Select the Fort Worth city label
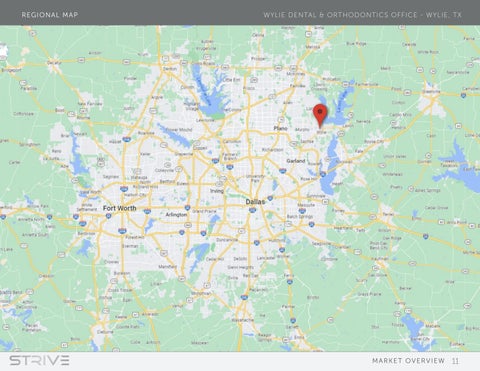Screen dimensions: 480x371 pyautogui.click(x=119, y=208)
